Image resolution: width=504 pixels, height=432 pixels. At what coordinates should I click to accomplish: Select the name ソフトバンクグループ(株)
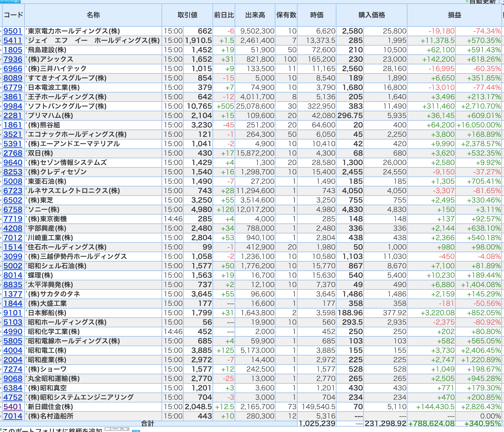pyautogui.click(x=67, y=106)
